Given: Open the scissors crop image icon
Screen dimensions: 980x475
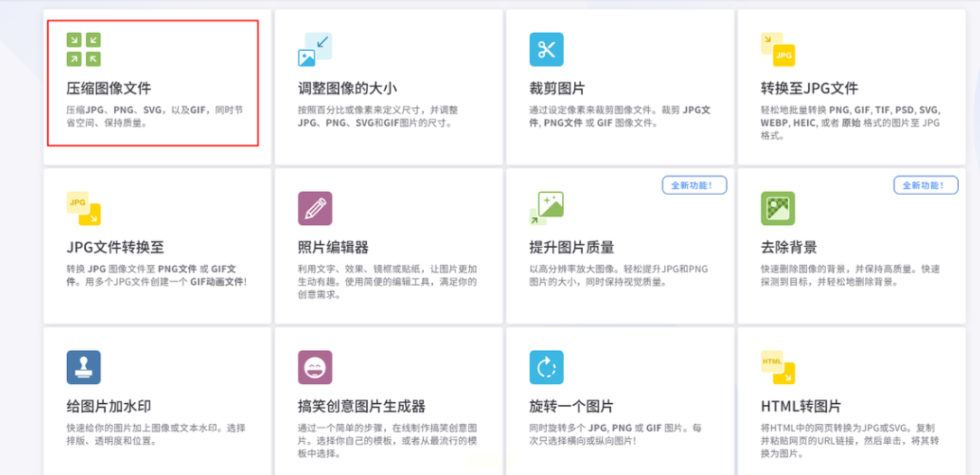Looking at the screenshot, I should pos(546,49).
